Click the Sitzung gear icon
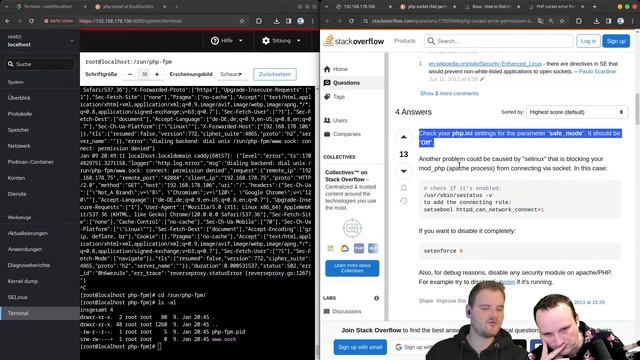Screen dimensions: 640x360 [266, 41]
